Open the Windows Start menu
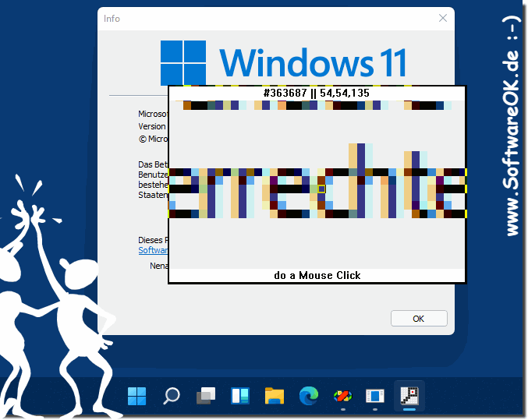Image resolution: width=528 pixels, height=420 pixels. pyautogui.click(x=137, y=396)
